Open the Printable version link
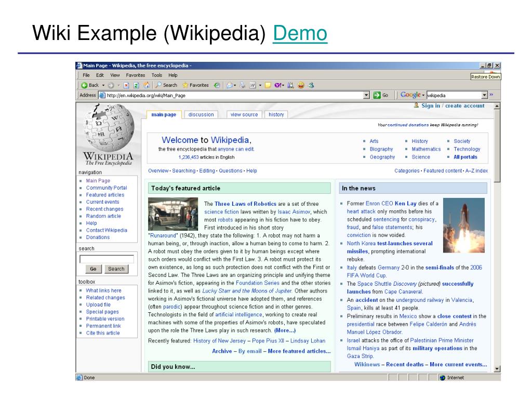The height and width of the screenshot is (399, 532). click(x=105, y=319)
